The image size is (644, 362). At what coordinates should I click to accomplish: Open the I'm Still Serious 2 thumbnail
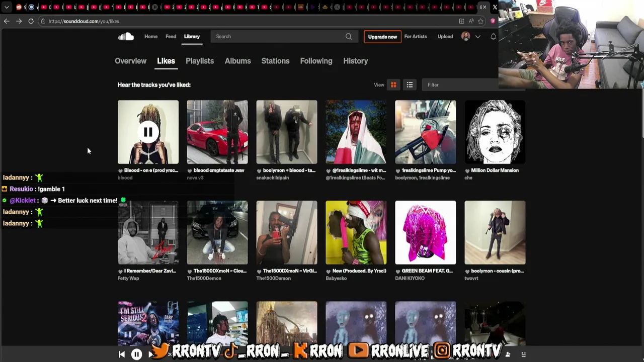click(148, 323)
